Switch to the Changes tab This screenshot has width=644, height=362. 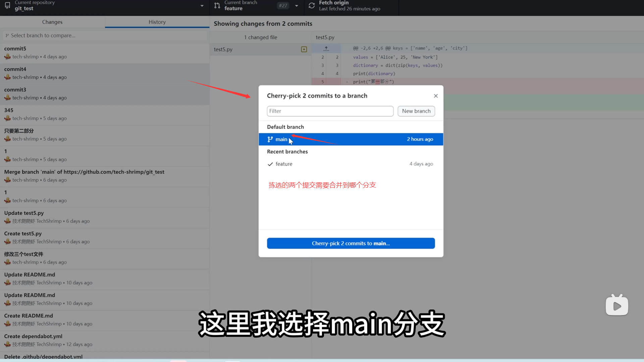pos(52,22)
